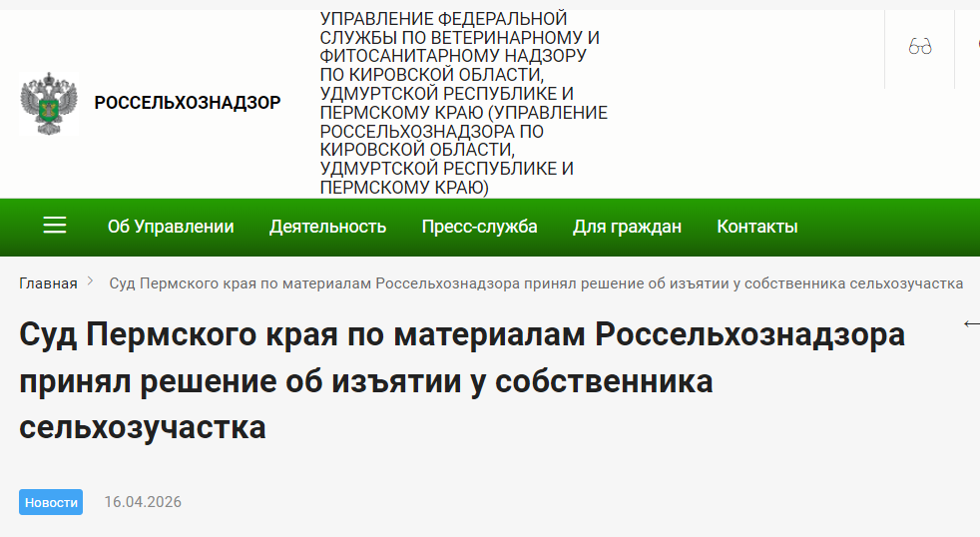Screen dimensions: 980x537
Task: Click the breadcrumb article title text
Action: 536,283
